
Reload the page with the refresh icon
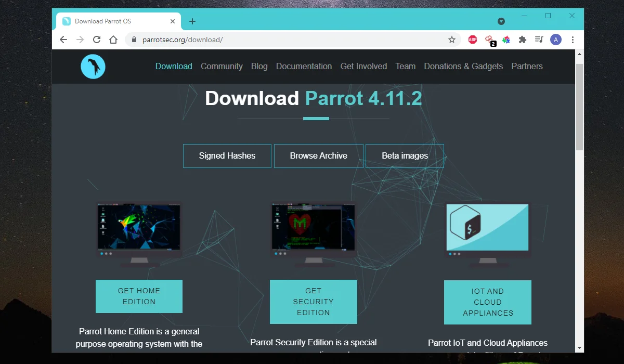(x=97, y=40)
